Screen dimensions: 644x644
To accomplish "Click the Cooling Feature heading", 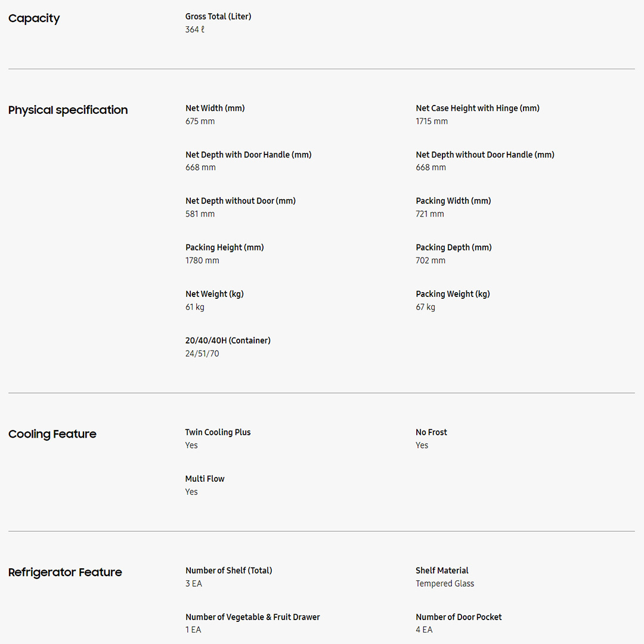I will click(x=52, y=434).
